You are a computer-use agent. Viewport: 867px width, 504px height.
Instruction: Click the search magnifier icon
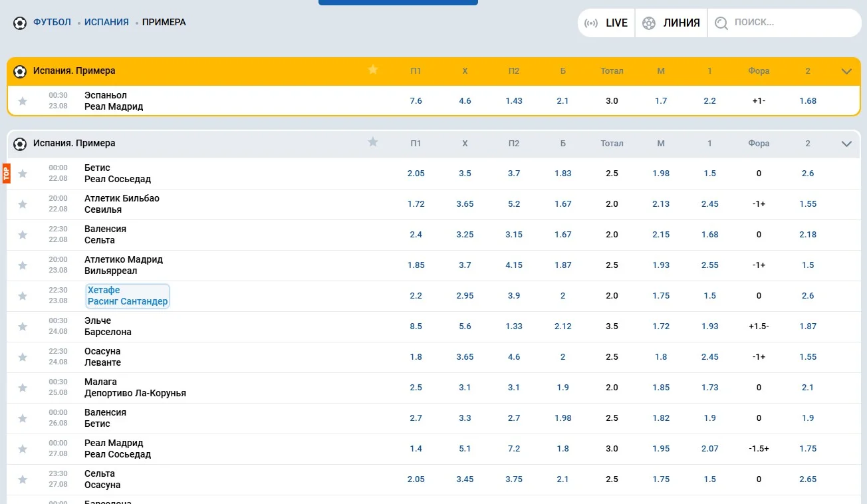(721, 23)
